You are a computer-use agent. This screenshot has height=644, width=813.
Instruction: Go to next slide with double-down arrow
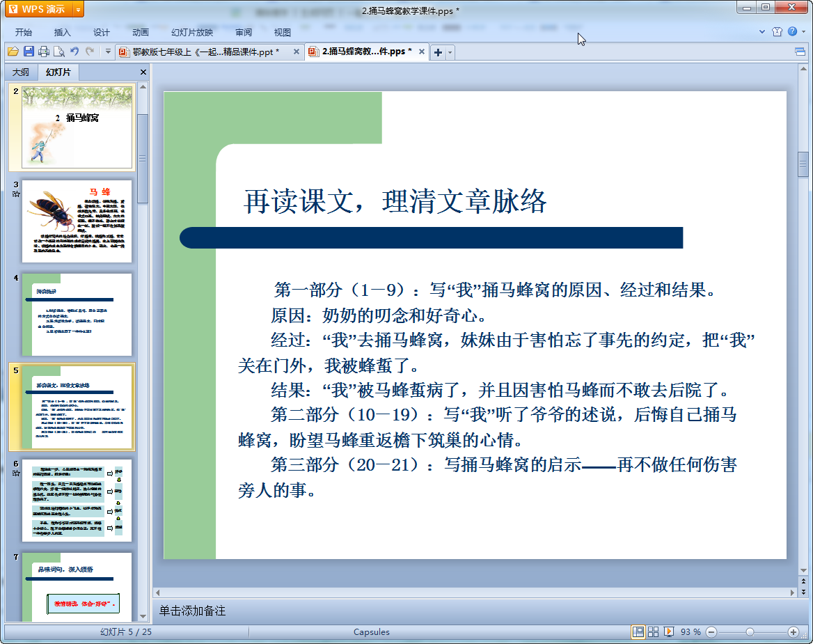[x=803, y=592]
